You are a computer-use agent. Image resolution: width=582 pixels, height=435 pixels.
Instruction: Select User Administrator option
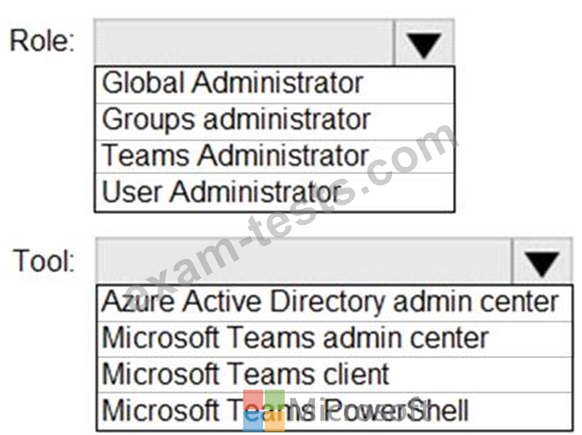275,192
